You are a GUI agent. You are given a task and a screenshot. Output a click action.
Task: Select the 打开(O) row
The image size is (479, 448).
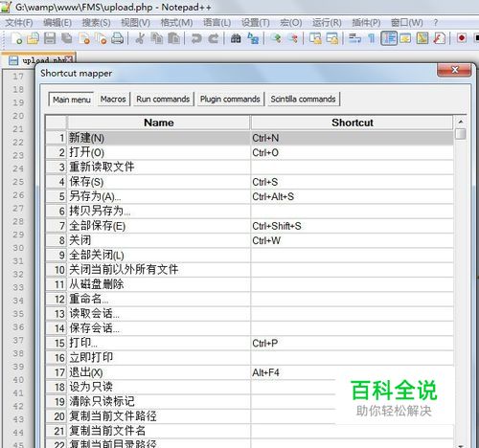click(x=249, y=153)
